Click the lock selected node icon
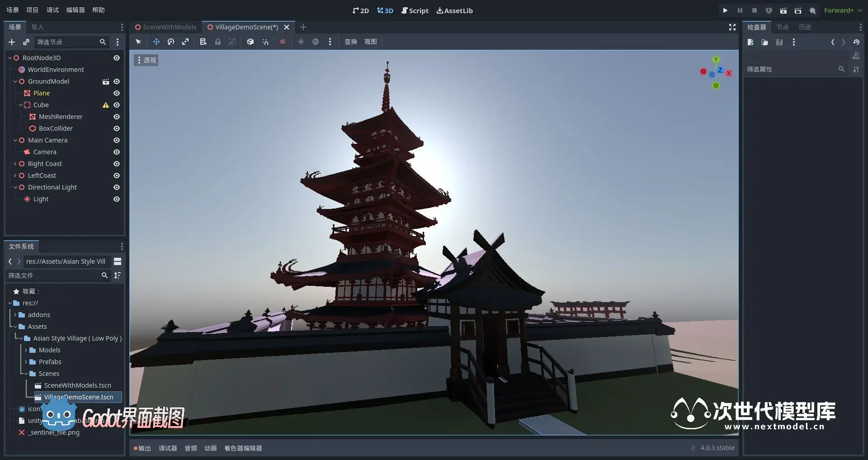The width and height of the screenshot is (868, 460). point(218,42)
